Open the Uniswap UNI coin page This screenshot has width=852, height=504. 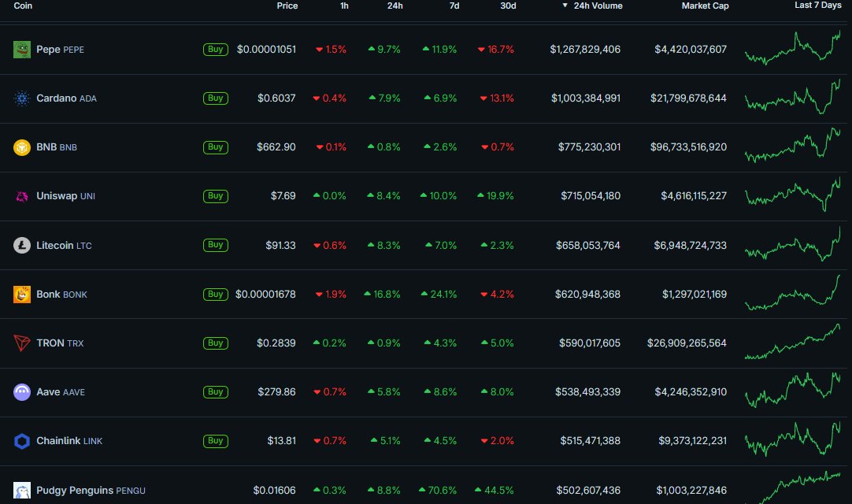(65, 196)
